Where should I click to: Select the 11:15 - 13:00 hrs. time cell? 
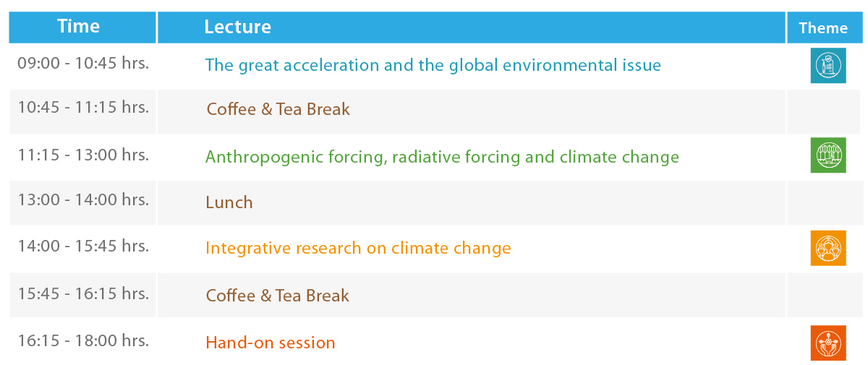click(x=83, y=155)
